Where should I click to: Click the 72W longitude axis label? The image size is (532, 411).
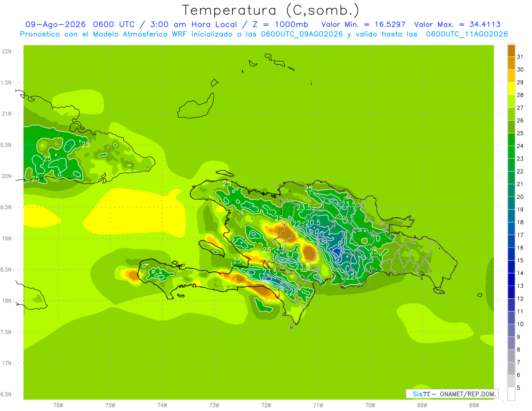[266, 405]
